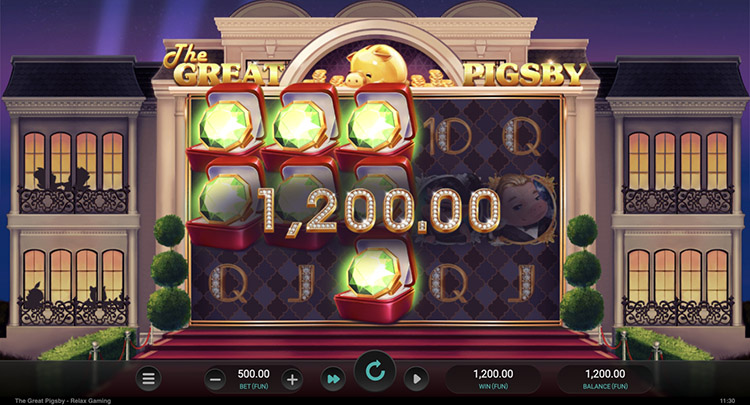The image size is (750, 405).
Task: Click the Pigsby gentleman portrait symbol
Action: pyautogui.click(x=524, y=208)
